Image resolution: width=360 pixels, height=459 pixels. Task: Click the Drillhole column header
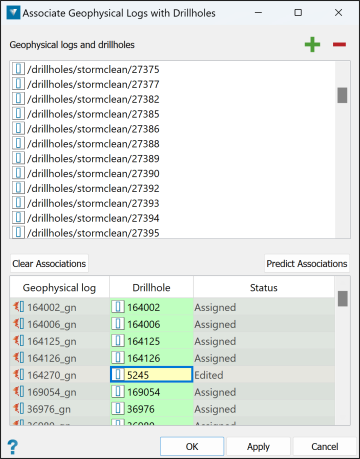[151, 287]
